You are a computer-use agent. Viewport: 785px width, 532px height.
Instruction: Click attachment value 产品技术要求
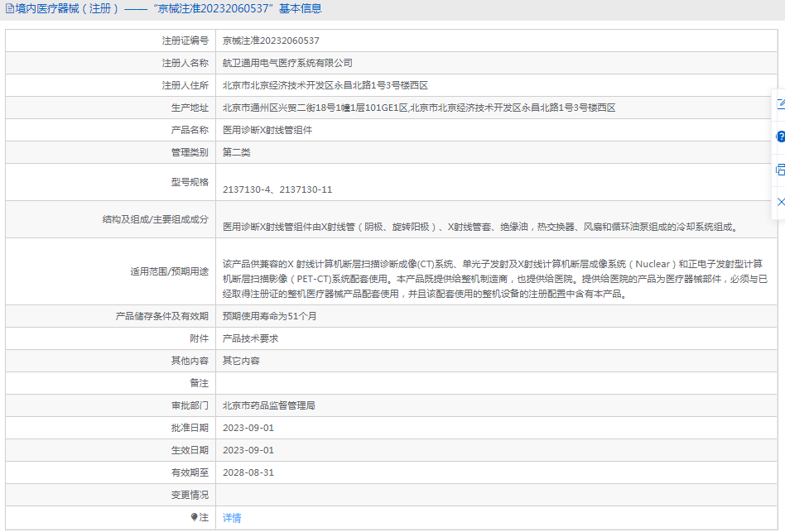coord(250,338)
